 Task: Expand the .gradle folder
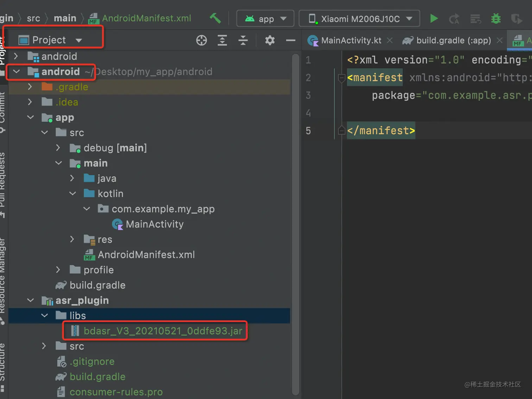click(30, 87)
